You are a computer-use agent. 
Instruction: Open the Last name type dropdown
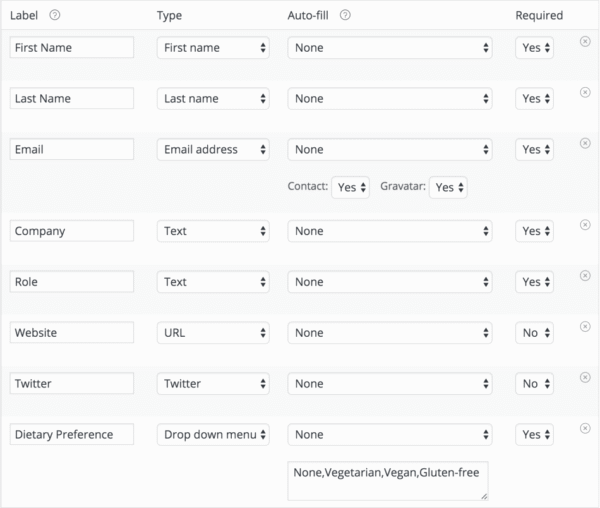[x=213, y=98]
